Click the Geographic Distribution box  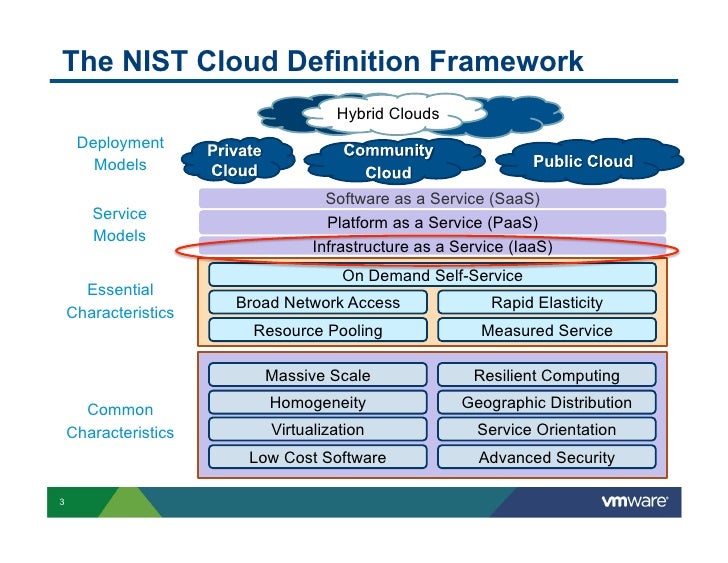(x=547, y=402)
